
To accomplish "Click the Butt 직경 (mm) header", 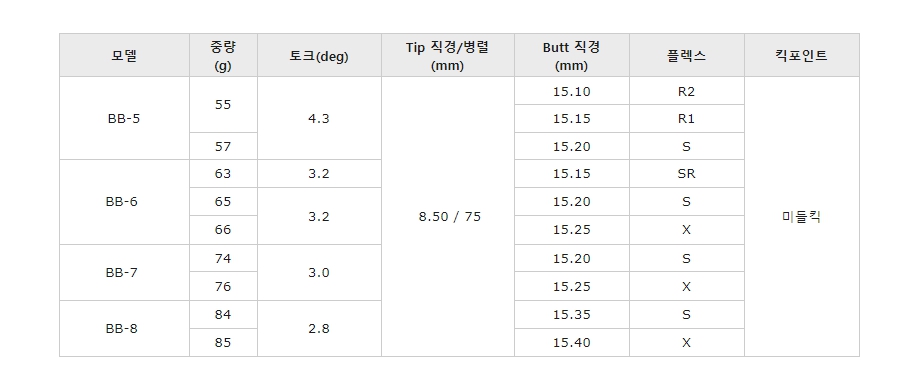I will pos(572,55).
